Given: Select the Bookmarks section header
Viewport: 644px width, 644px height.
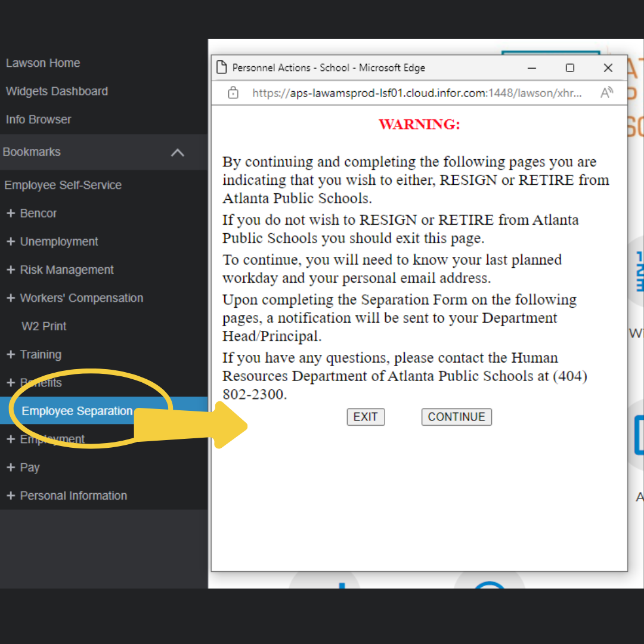Looking at the screenshot, I should (104, 152).
